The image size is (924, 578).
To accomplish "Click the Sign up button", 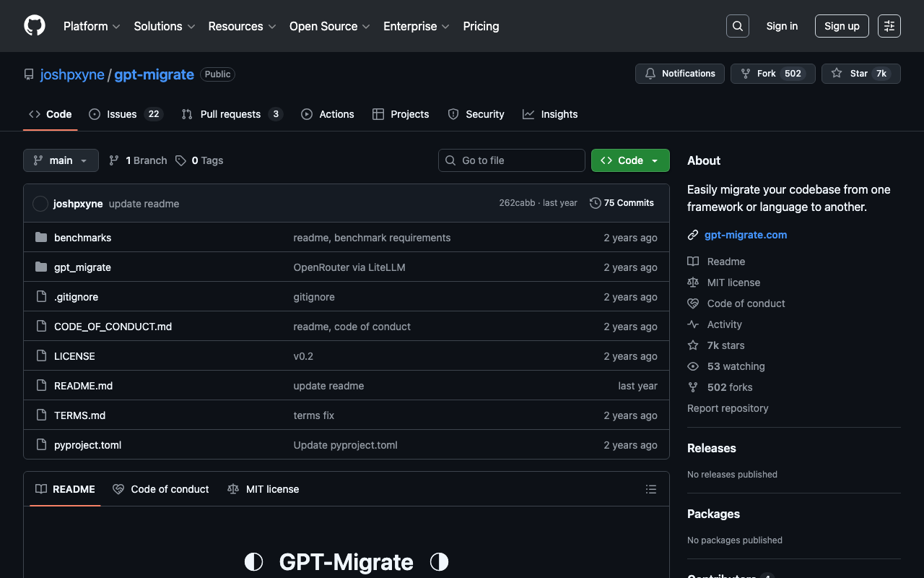I will 841,26.
